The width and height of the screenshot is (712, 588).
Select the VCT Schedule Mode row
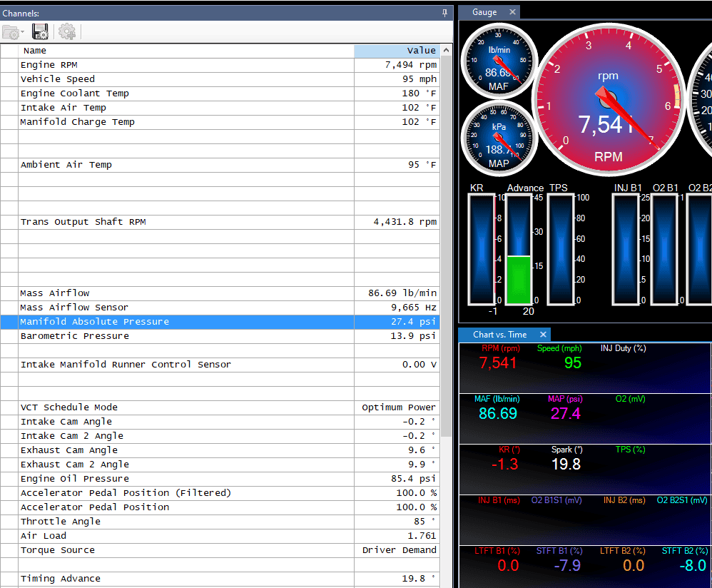tap(220, 407)
